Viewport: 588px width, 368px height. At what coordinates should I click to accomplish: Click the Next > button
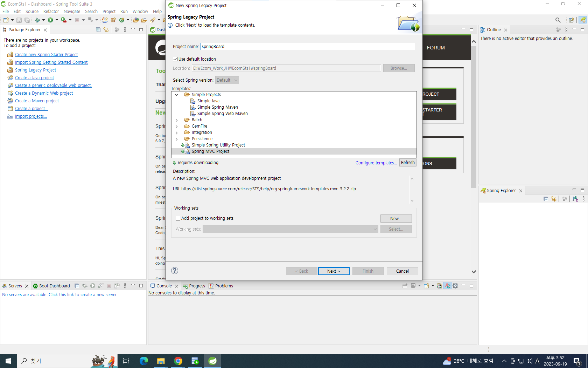pyautogui.click(x=334, y=271)
